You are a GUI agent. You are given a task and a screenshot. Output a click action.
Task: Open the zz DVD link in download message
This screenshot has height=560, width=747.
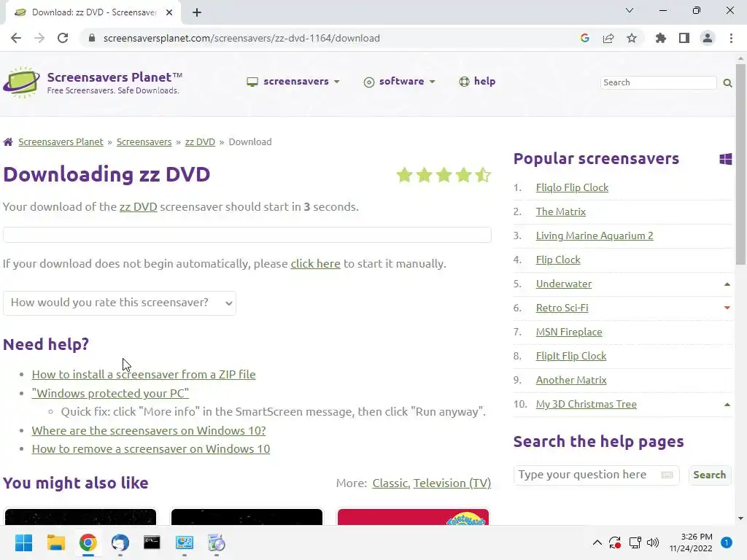[x=138, y=207]
